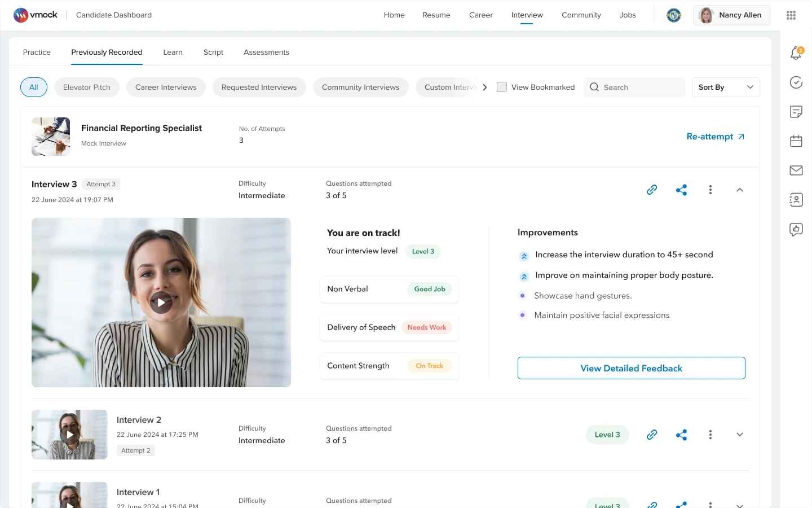
Task: Click the Level 3 badge beside interview level
Action: tap(423, 251)
